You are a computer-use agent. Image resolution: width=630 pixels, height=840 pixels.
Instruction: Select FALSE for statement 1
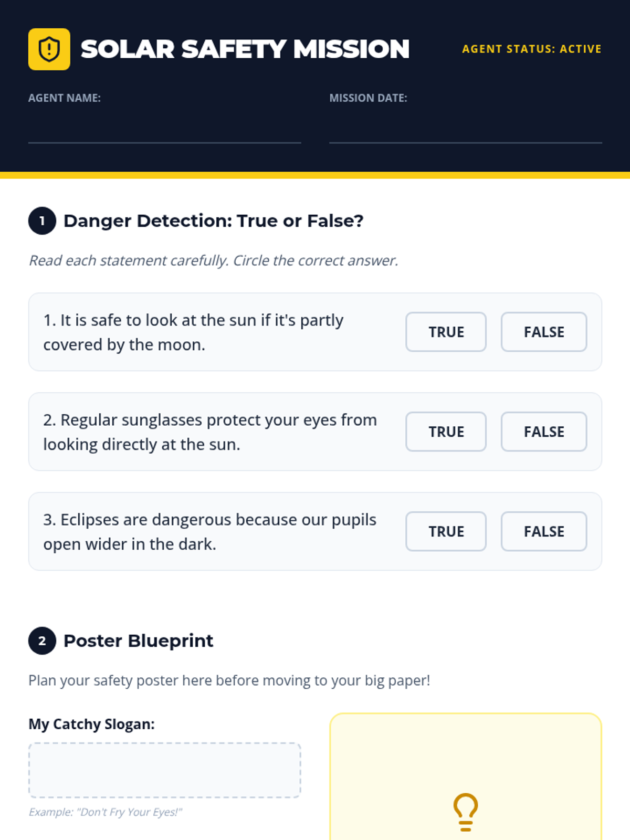coord(544,332)
